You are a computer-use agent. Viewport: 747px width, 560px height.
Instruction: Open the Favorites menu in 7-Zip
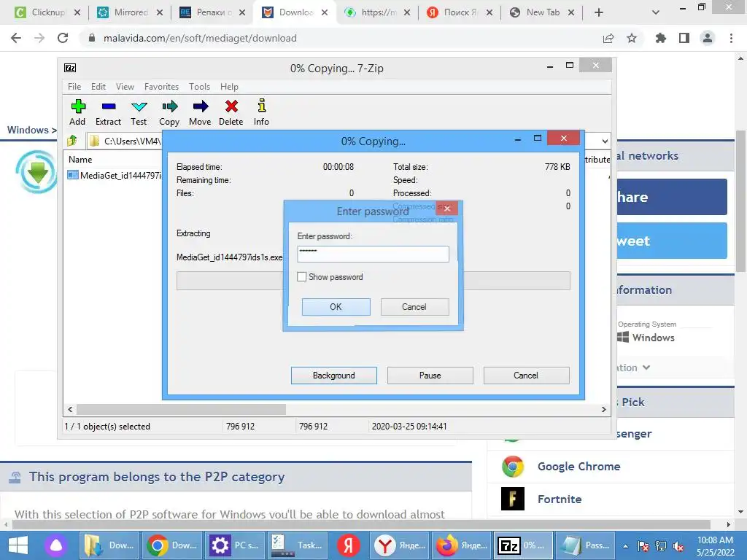tap(161, 87)
